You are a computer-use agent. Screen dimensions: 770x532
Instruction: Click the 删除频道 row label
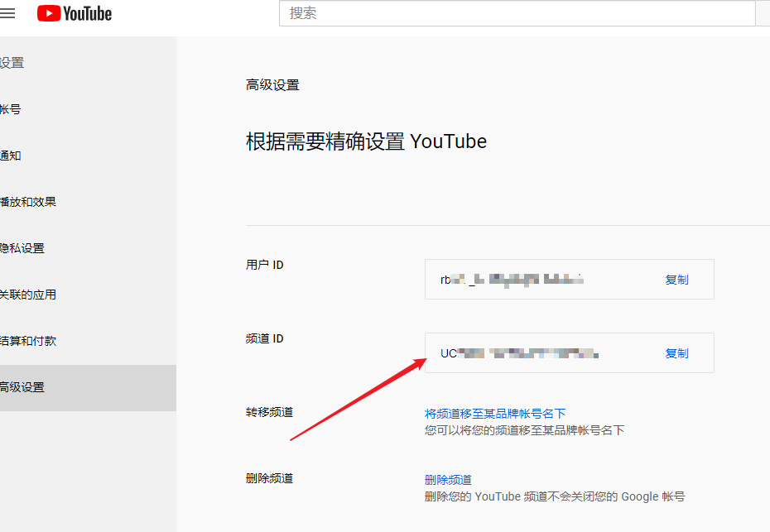(x=270, y=478)
